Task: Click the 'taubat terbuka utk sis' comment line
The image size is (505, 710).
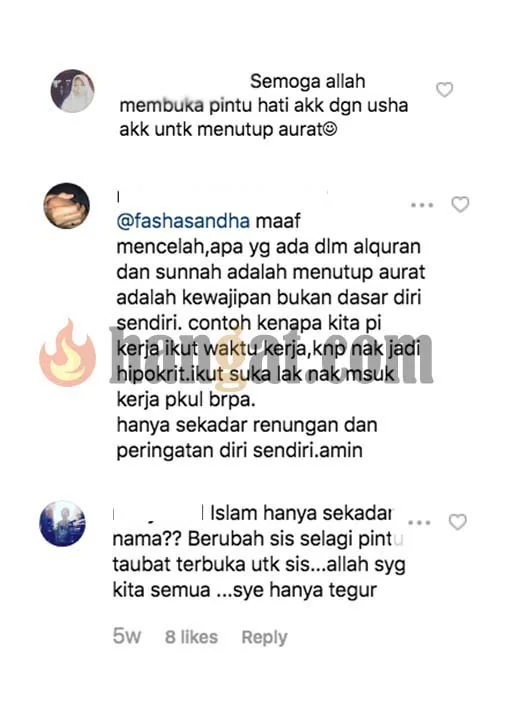Action: coord(259,565)
